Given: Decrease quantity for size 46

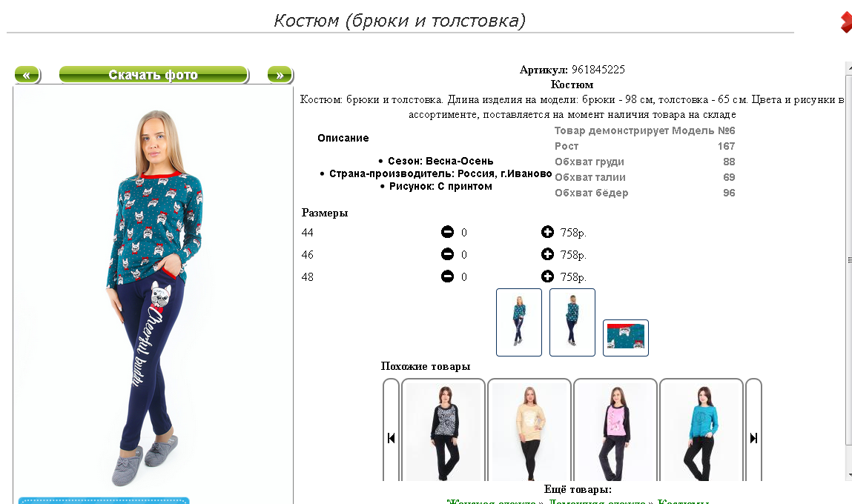Looking at the screenshot, I should pyautogui.click(x=447, y=254).
